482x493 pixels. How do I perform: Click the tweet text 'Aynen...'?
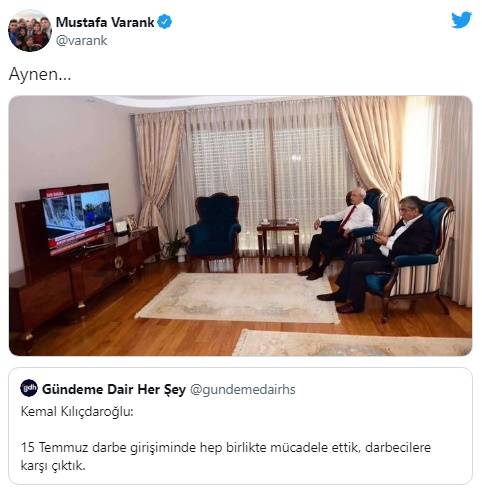pyautogui.click(x=40, y=74)
